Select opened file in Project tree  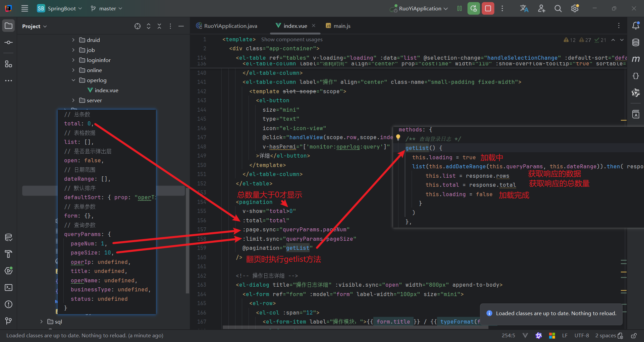pyautogui.click(x=138, y=26)
